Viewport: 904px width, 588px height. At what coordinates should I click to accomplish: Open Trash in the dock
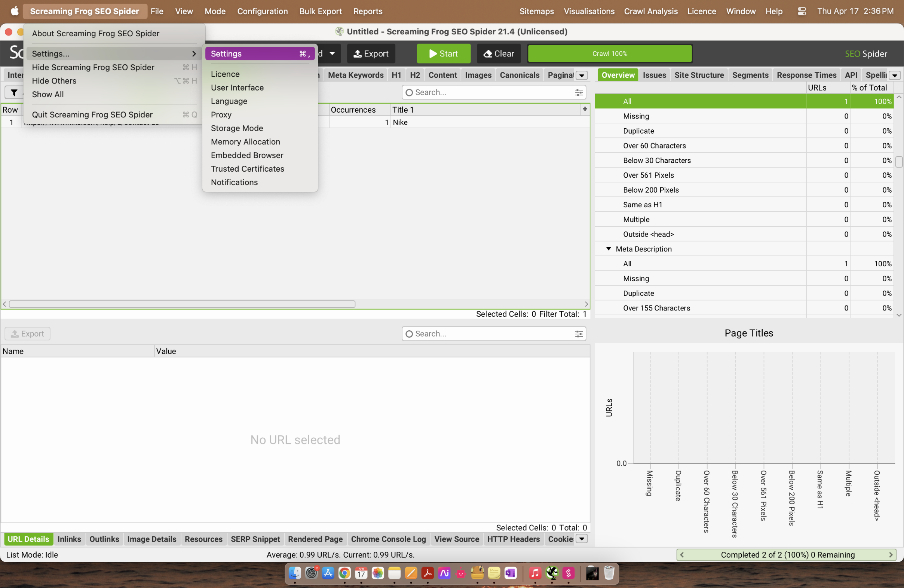(609, 573)
